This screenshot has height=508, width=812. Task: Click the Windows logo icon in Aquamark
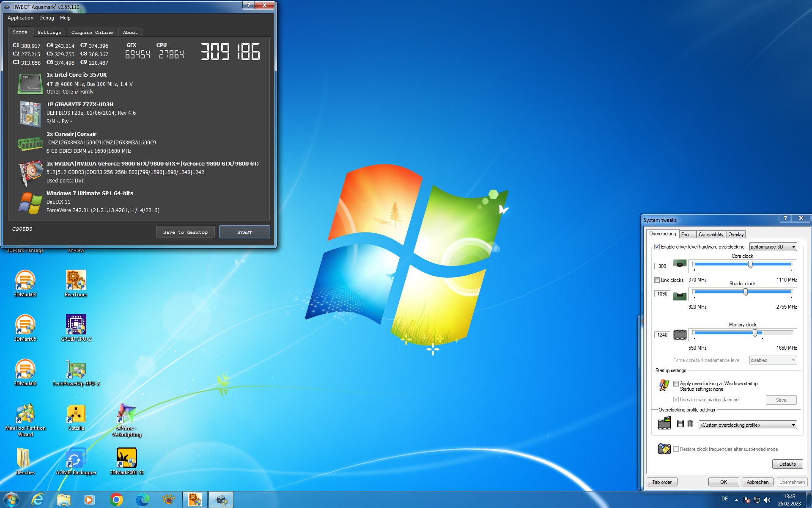point(30,202)
